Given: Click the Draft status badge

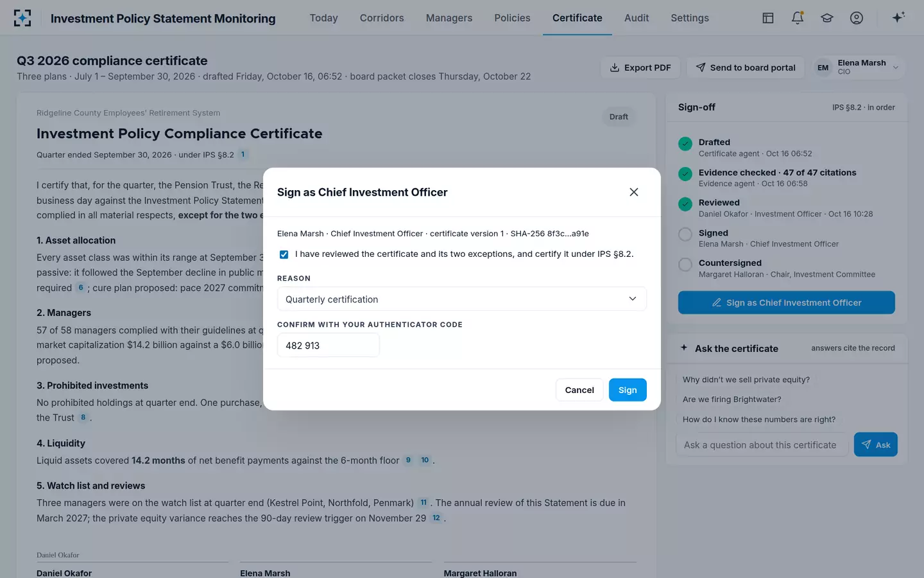Looking at the screenshot, I should [619, 117].
